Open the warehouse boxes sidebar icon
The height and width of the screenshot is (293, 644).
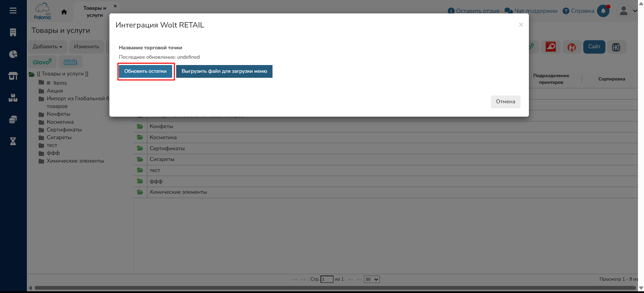[x=13, y=98]
